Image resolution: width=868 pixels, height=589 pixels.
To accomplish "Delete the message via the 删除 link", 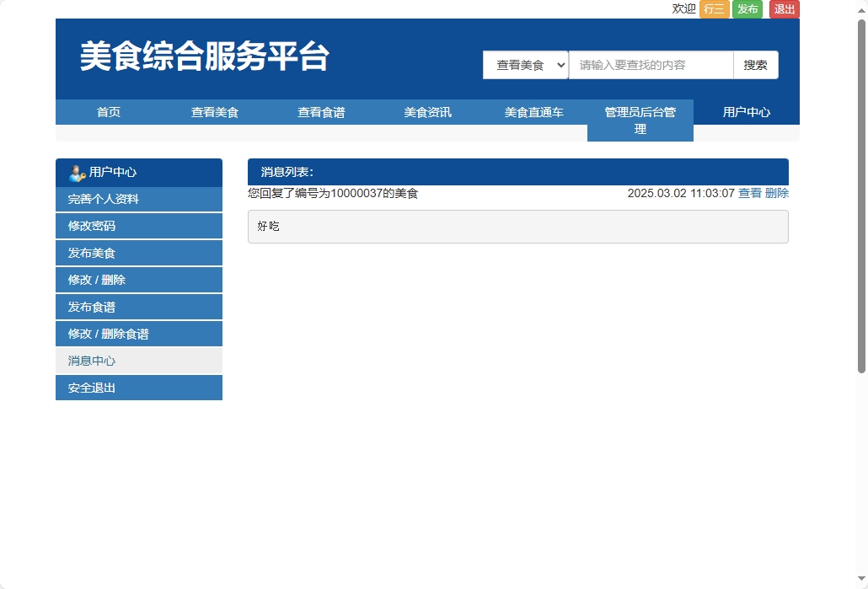I will pyautogui.click(x=776, y=193).
